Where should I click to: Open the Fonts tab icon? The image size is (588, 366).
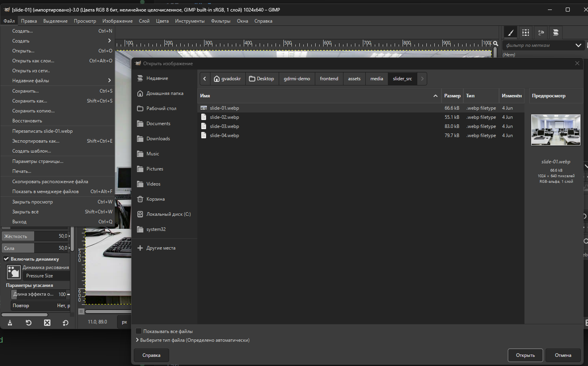(541, 33)
